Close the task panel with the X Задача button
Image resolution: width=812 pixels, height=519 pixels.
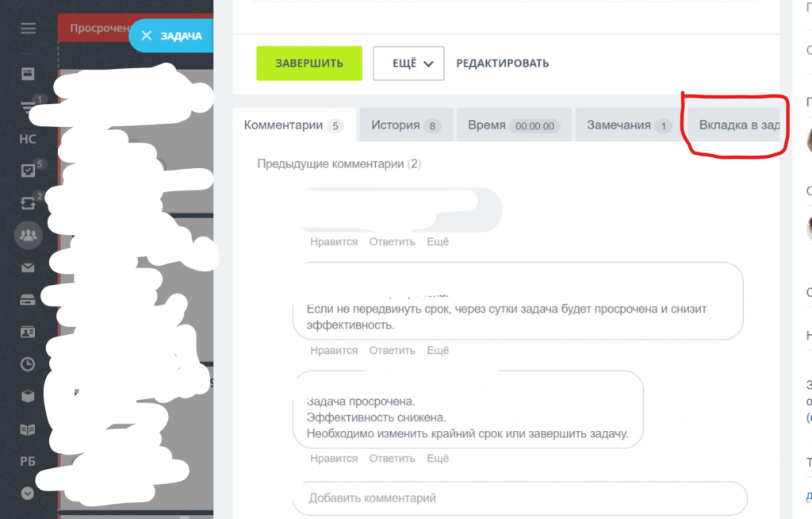point(171,36)
